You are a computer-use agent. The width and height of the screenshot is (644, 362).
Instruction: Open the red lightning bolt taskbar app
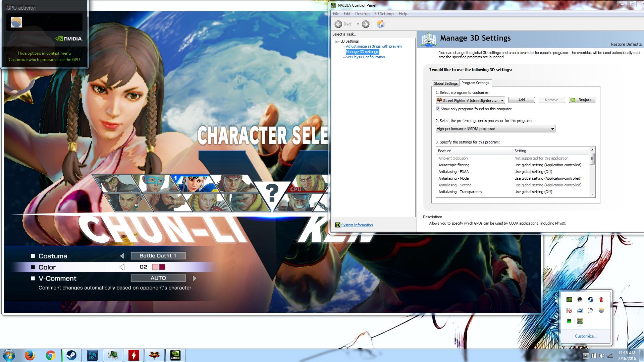coord(134,355)
